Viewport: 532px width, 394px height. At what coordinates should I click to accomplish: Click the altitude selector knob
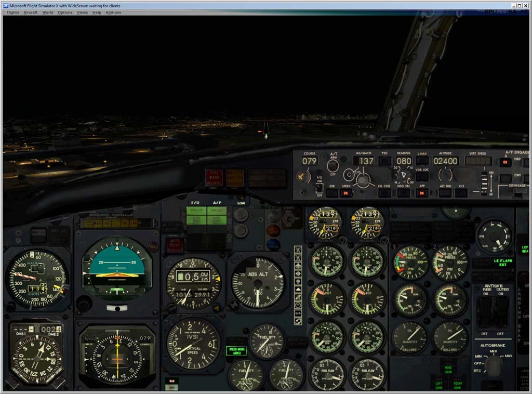[445, 175]
